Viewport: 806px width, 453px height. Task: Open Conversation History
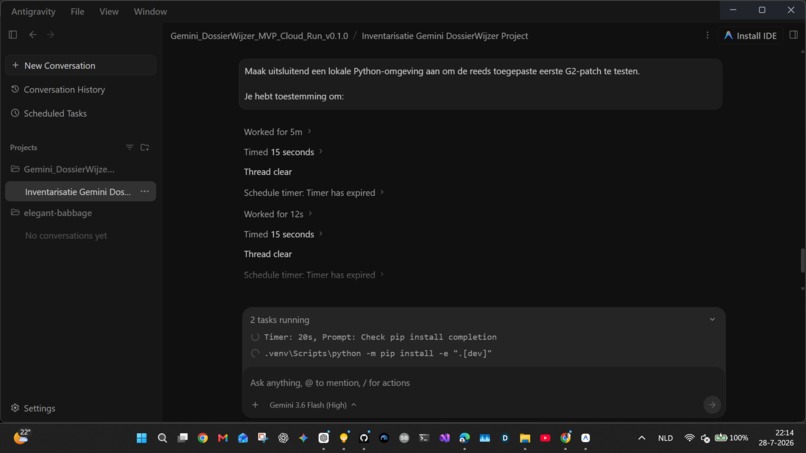click(x=64, y=89)
